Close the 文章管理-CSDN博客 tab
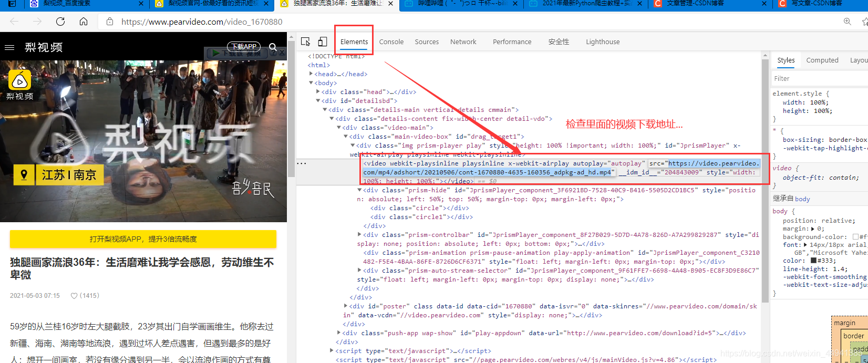The height and width of the screenshot is (363, 868). pyautogui.click(x=765, y=4)
